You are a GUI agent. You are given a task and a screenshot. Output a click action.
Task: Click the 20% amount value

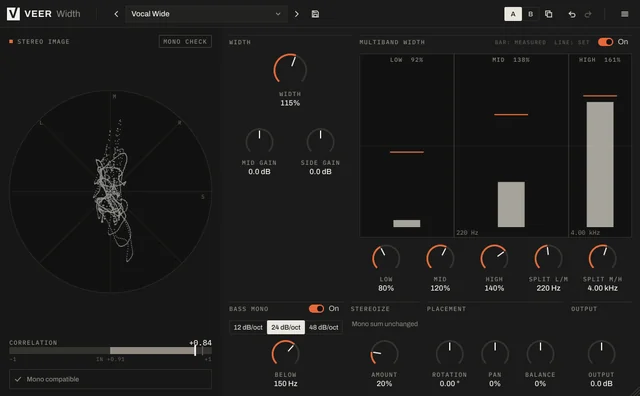384,383
